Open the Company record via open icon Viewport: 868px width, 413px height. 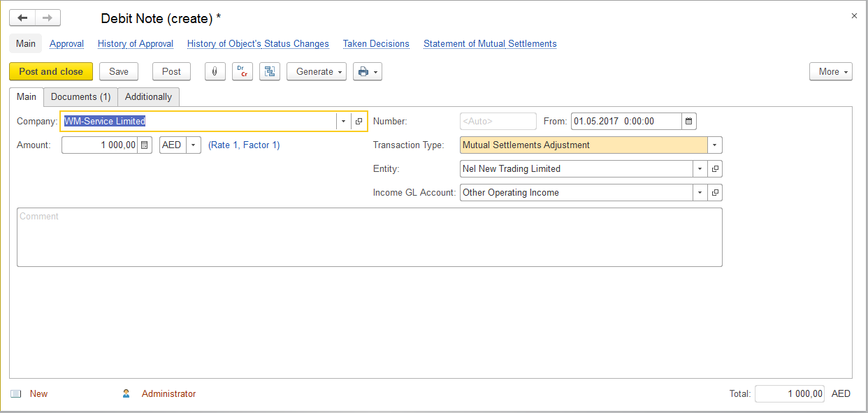point(359,122)
